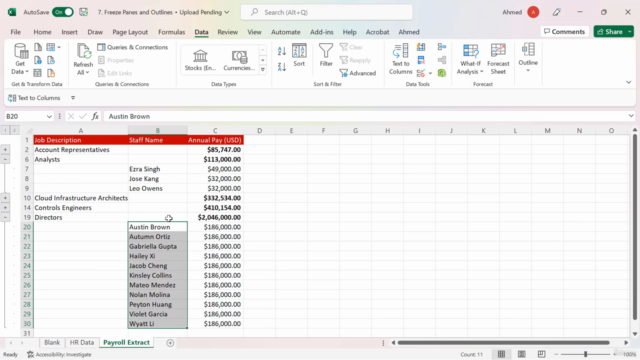Open the Page Layout tab
Viewport: 640px width, 360px height.
tap(130, 32)
